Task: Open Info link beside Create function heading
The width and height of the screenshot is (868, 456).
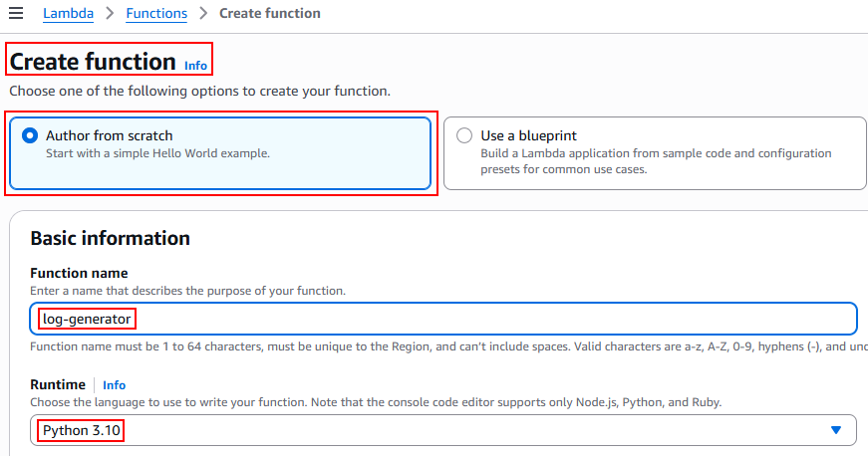Action: coord(195,66)
